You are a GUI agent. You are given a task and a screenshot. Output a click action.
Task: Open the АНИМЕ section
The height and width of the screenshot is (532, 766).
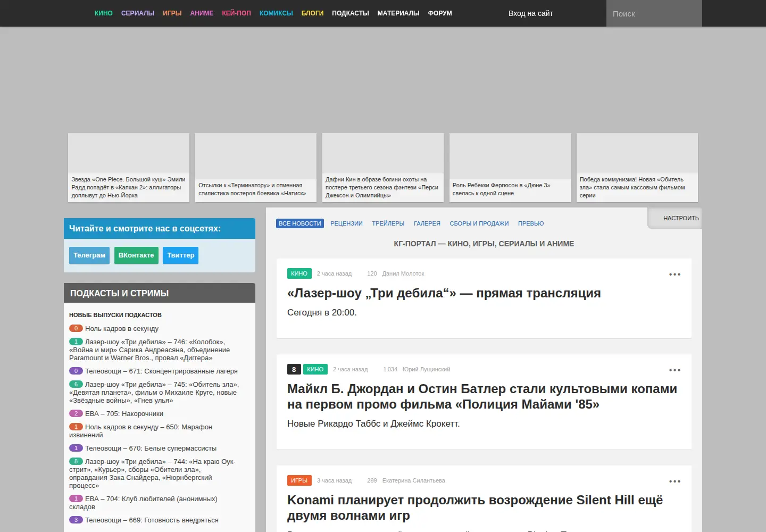[202, 13]
